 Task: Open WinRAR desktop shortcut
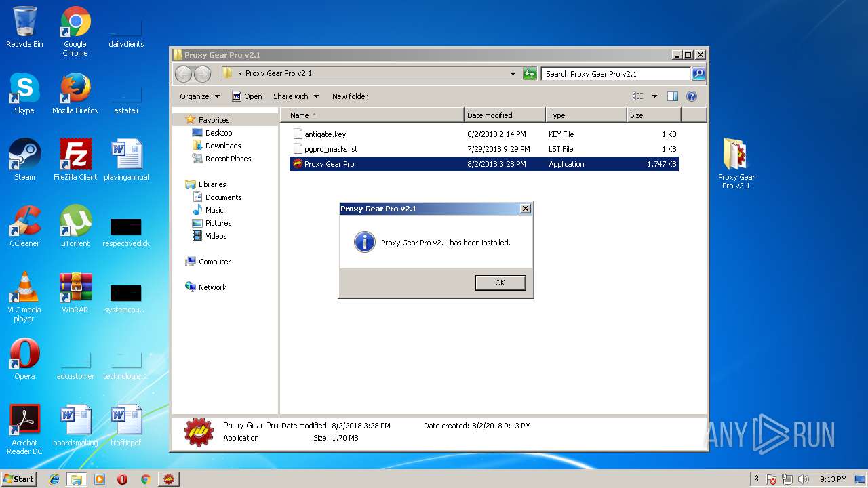pos(75,293)
